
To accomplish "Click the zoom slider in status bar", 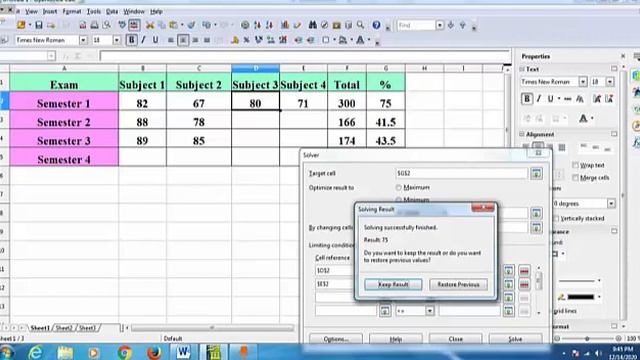I will pyautogui.click(x=587, y=338).
